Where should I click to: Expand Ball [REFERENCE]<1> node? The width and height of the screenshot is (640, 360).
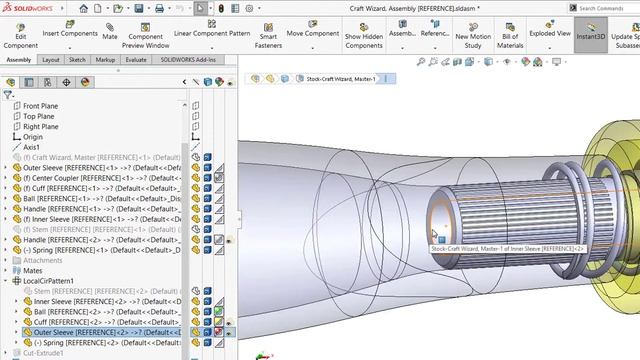click(5, 198)
